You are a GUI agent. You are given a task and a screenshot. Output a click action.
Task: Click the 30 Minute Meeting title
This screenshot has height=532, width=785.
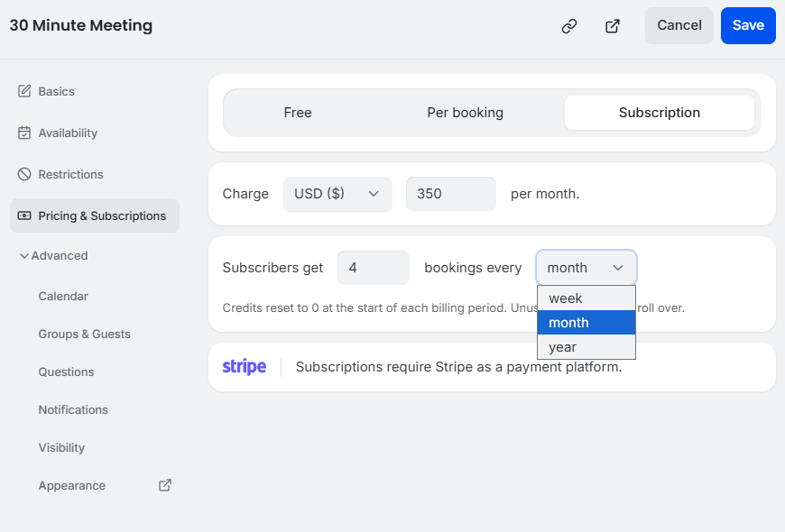[x=81, y=25]
